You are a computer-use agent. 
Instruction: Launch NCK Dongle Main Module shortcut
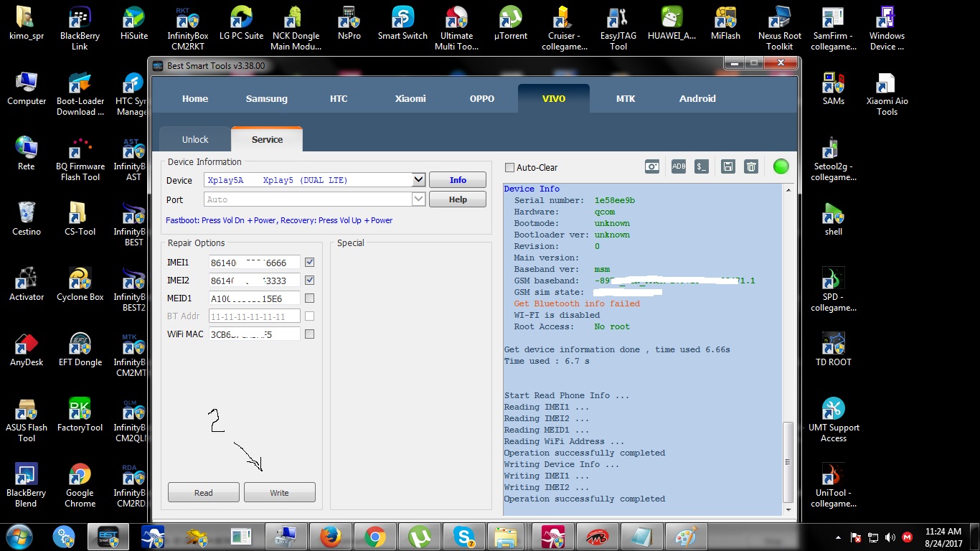296,29
